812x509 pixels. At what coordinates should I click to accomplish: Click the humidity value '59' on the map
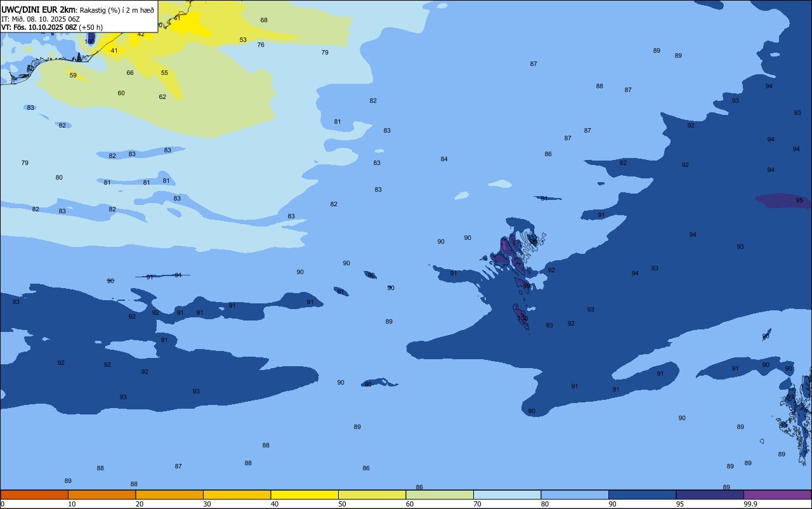click(73, 76)
